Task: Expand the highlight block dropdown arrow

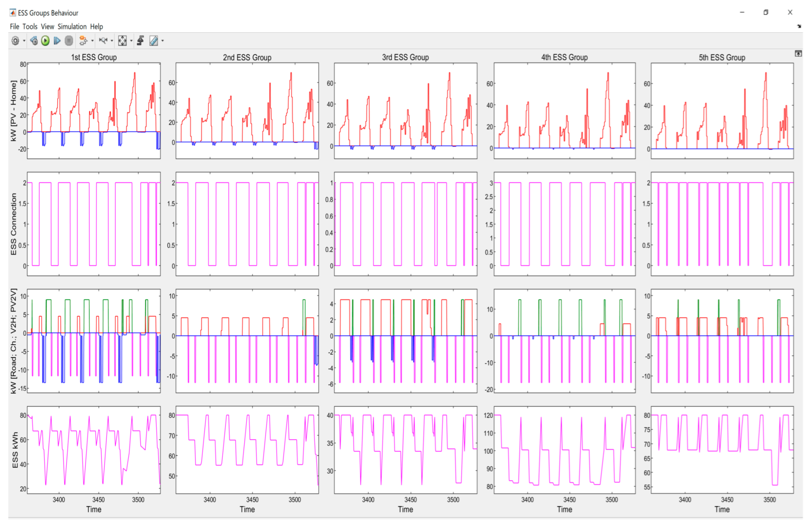Action: pos(93,41)
